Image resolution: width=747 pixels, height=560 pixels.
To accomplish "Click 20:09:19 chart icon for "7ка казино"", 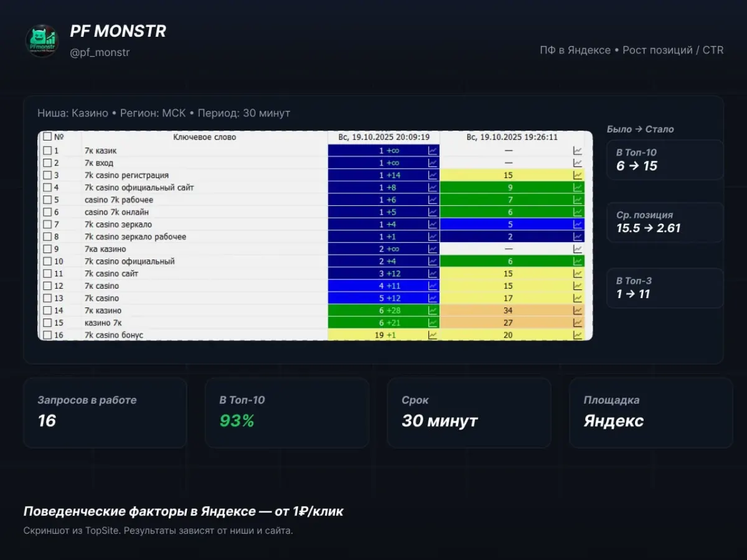I will point(433,249).
